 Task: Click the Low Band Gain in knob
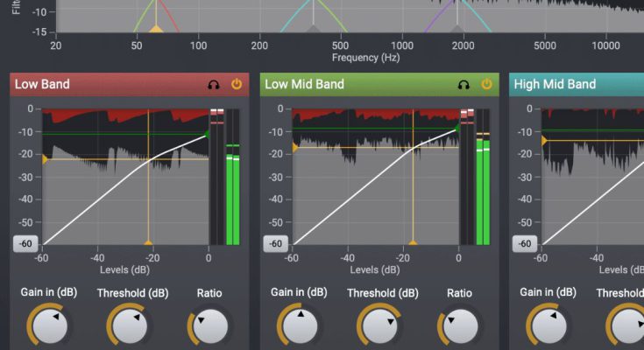point(47,326)
